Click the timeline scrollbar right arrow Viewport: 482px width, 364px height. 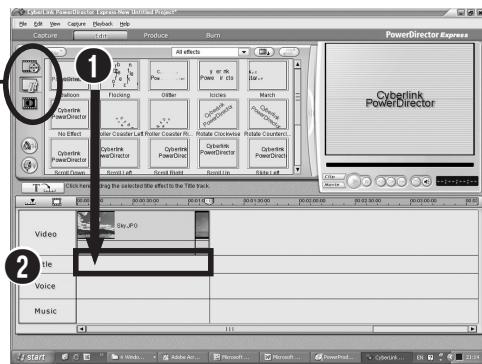472,329
